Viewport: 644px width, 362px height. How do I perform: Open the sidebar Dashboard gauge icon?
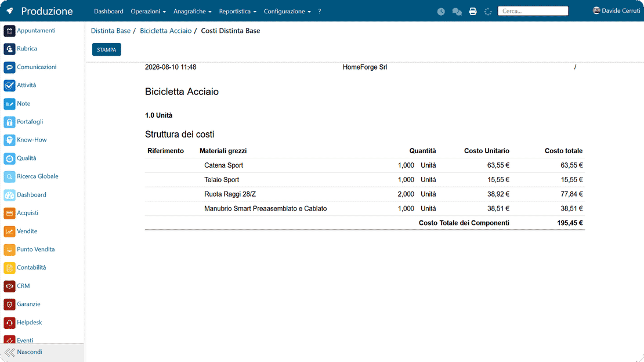9,195
